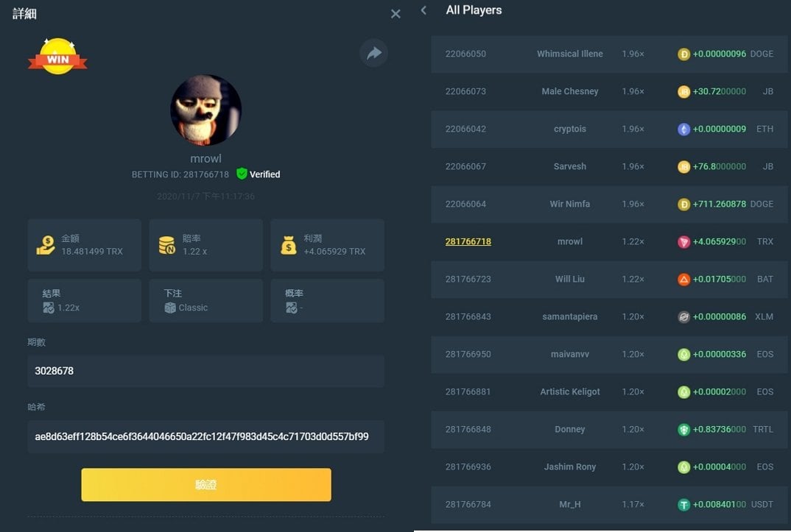The height and width of the screenshot is (532, 791).
Task: Click the XLM coin icon in samantapiera row
Action: [x=683, y=316]
